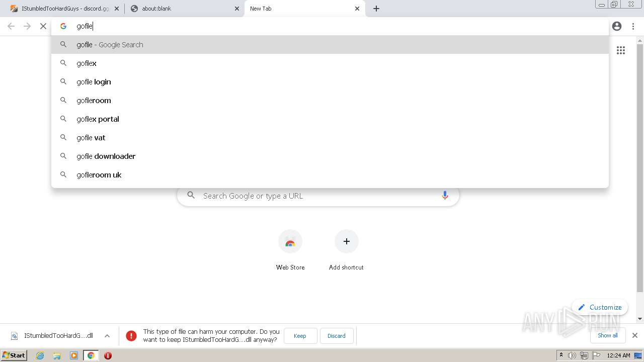The width and height of the screenshot is (644, 362).
Task: Show hidden system tray icons
Action: click(561, 355)
